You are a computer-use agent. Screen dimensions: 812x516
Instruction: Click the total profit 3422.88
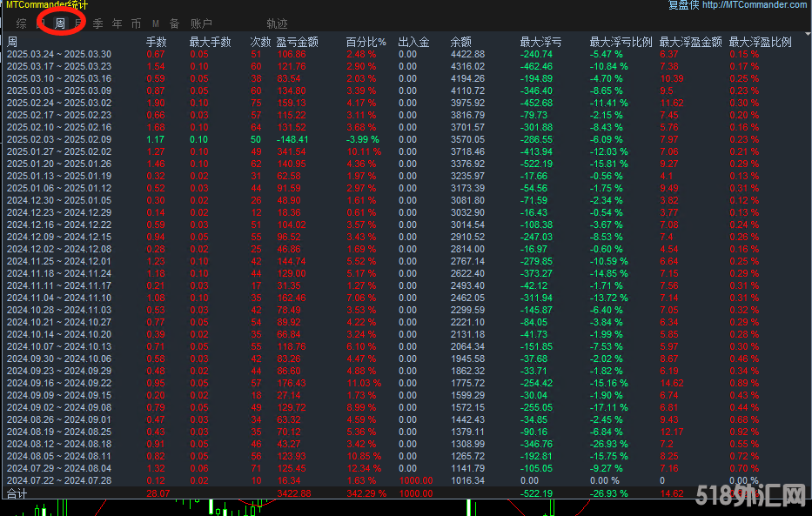point(293,493)
